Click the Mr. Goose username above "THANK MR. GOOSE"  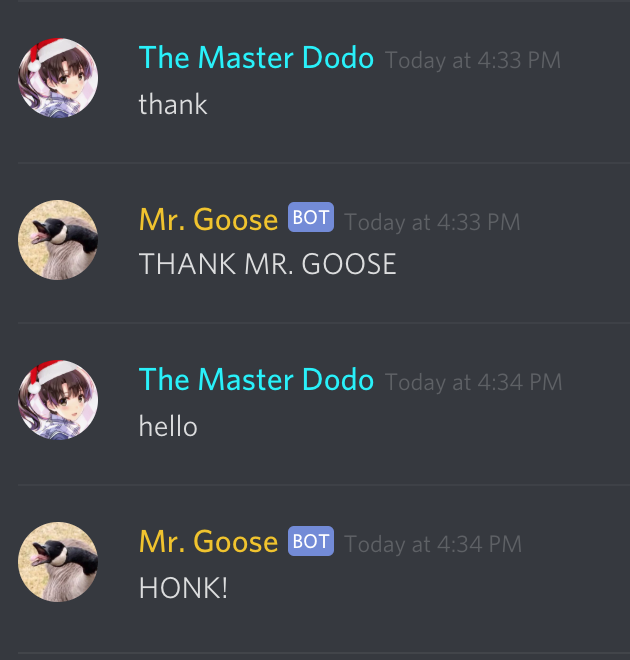tap(208, 220)
